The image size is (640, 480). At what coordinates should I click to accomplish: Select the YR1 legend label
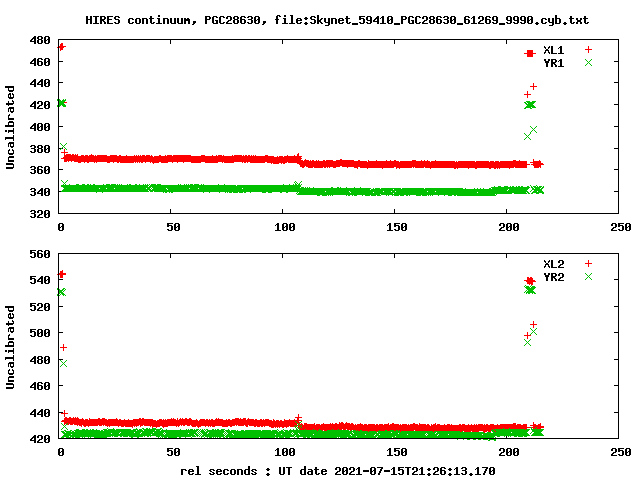pos(553,63)
